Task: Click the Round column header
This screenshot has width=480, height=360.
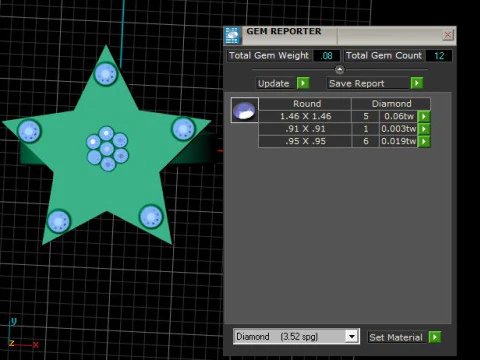Action: coord(305,104)
